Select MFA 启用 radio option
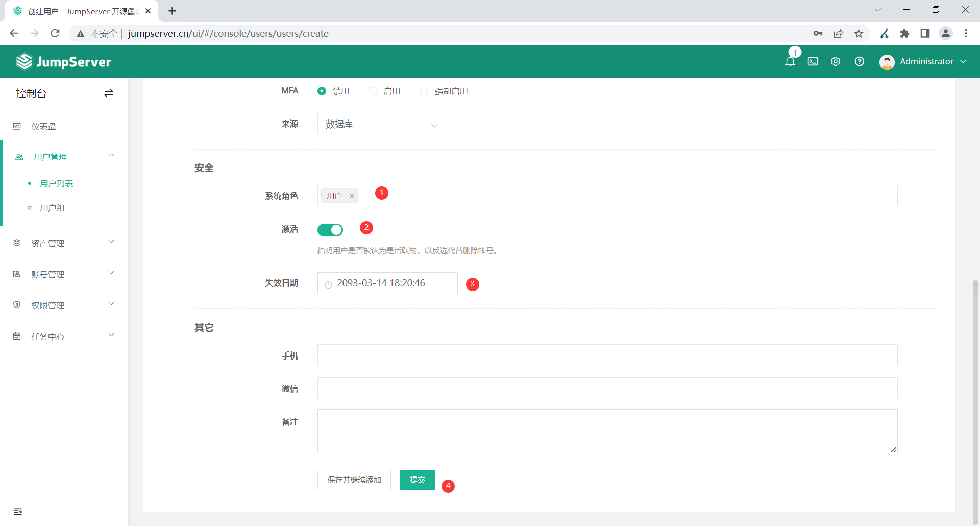This screenshot has width=980, height=526. point(373,91)
